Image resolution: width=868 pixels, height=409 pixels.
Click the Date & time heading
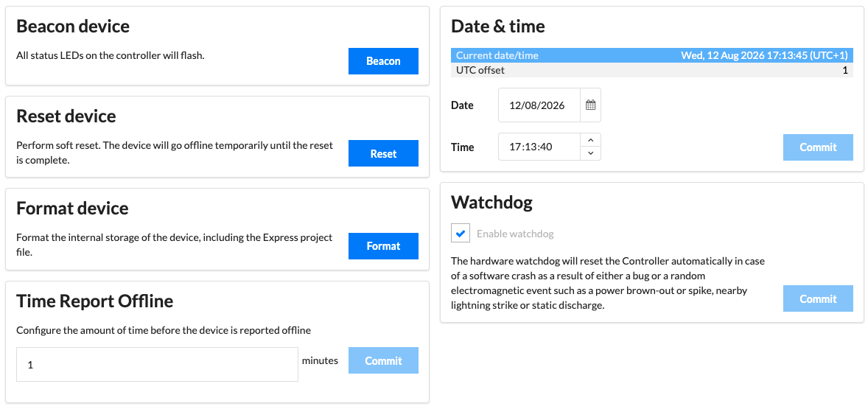(x=498, y=26)
